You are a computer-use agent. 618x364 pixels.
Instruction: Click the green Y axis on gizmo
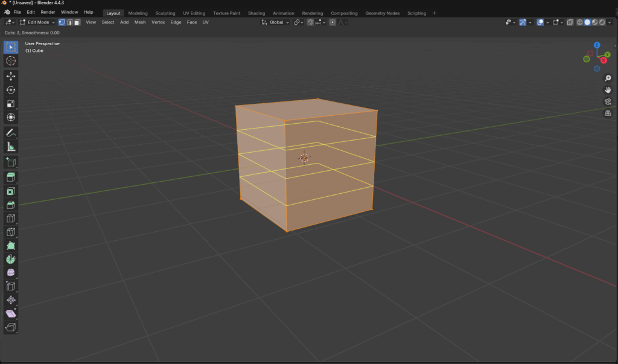[607, 55]
